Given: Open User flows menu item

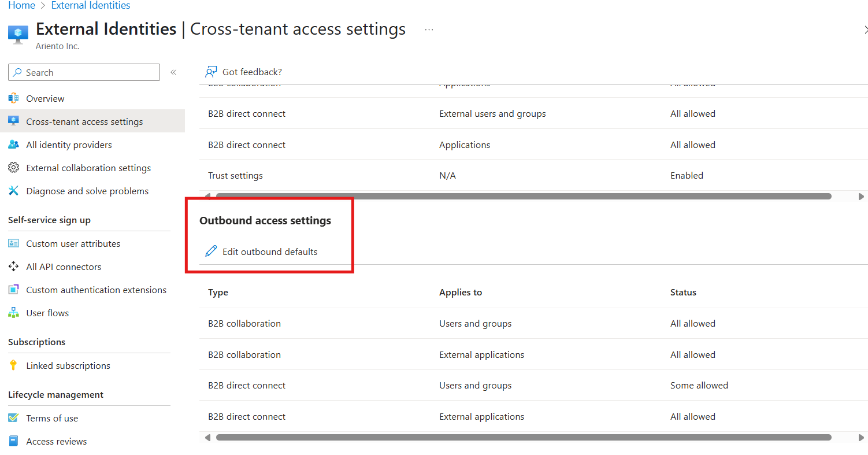Looking at the screenshot, I should click(x=47, y=313).
